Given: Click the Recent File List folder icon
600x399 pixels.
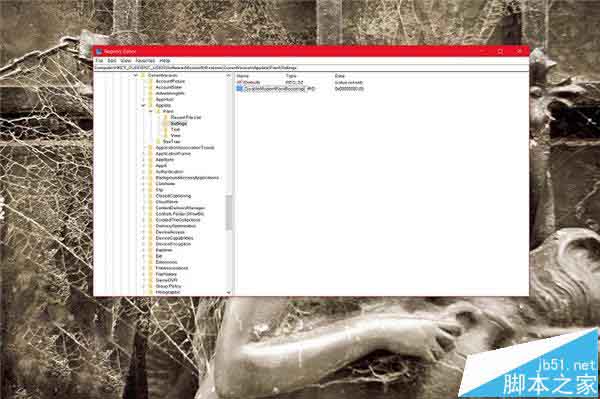Looking at the screenshot, I should click(166, 117).
